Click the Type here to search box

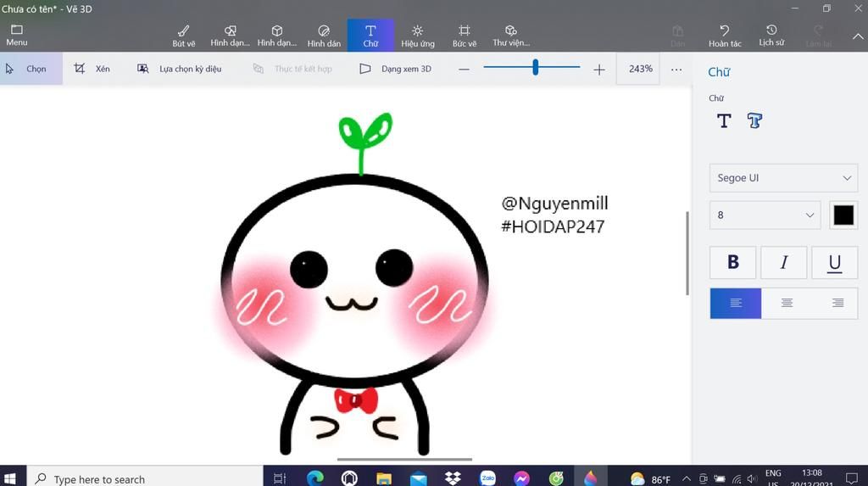click(x=144, y=478)
